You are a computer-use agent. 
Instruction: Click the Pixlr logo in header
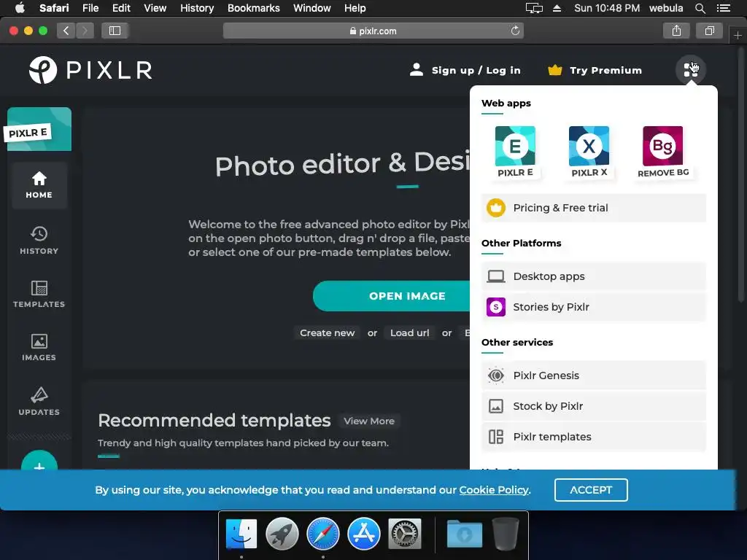pyautogui.click(x=90, y=70)
